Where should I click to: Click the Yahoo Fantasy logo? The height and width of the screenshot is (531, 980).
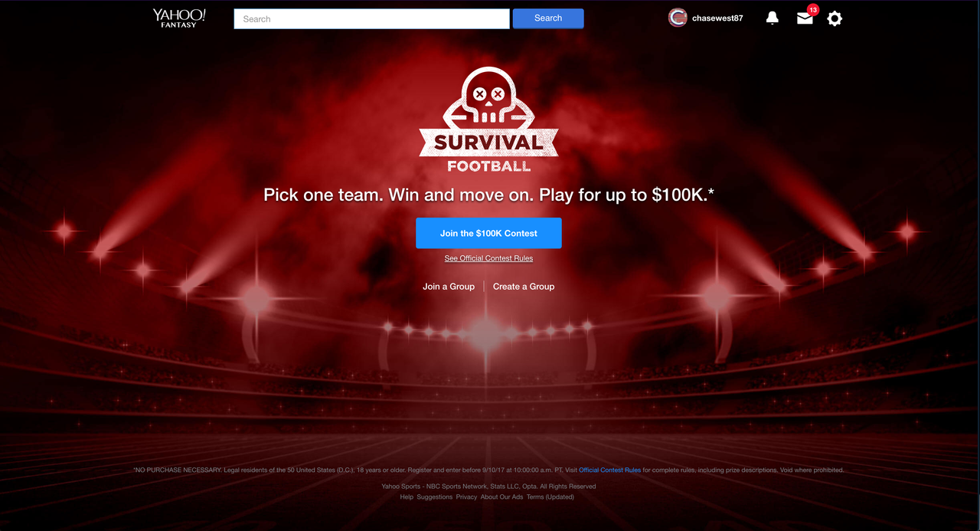[179, 18]
